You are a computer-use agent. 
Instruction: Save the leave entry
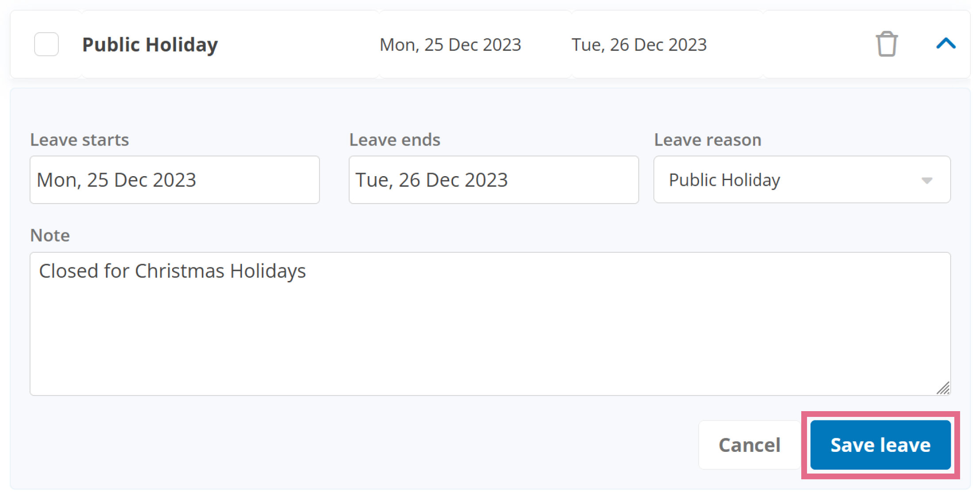click(x=880, y=445)
